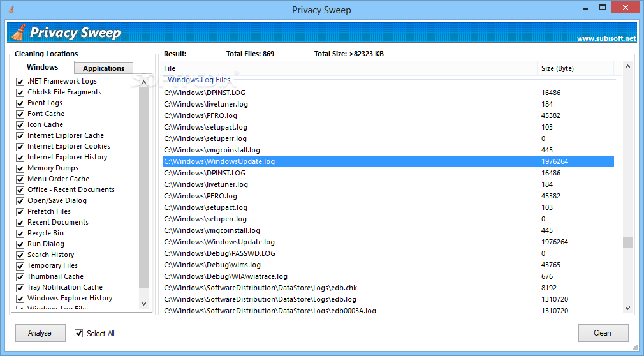Toggle Menu Order Cache checkbox
The image size is (644, 356).
(20, 179)
